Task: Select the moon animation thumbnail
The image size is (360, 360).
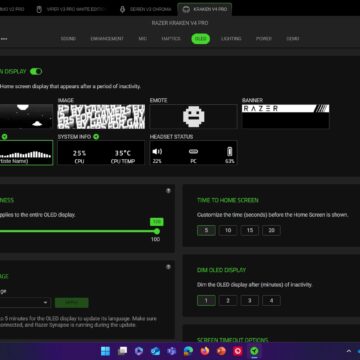Action: [x=26, y=116]
